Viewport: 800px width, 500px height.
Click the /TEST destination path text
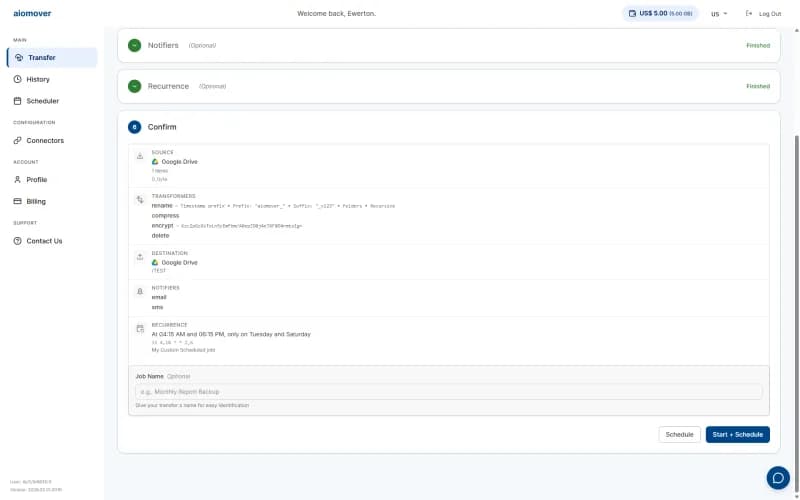click(x=159, y=271)
